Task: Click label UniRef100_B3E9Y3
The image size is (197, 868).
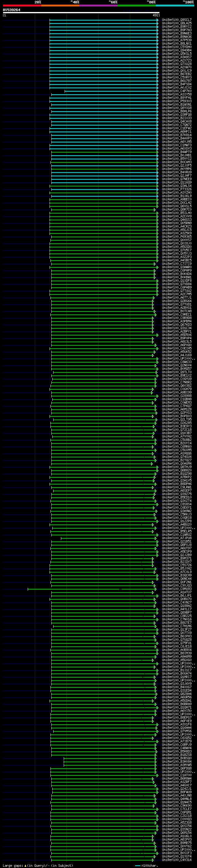Action: coord(176,426)
